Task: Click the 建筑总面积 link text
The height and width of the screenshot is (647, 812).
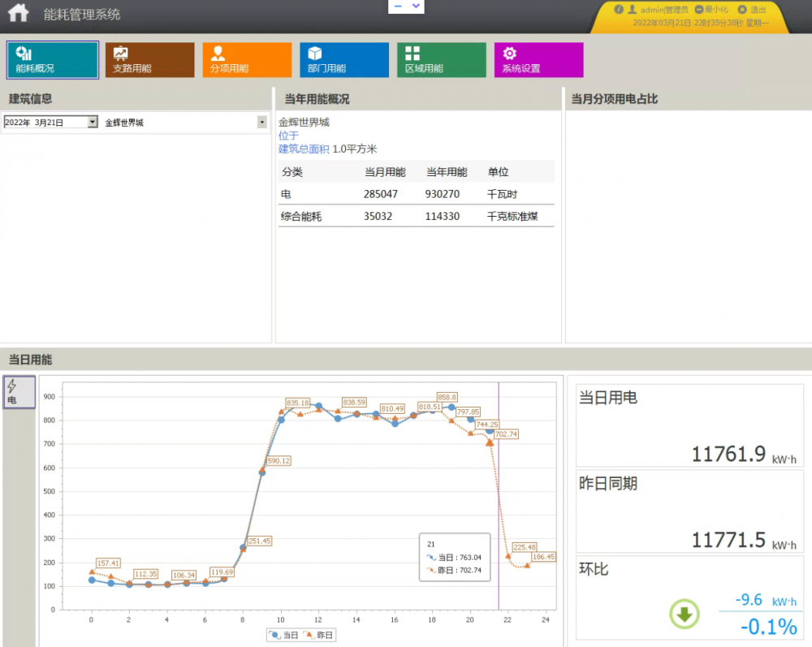Action: pos(304,149)
